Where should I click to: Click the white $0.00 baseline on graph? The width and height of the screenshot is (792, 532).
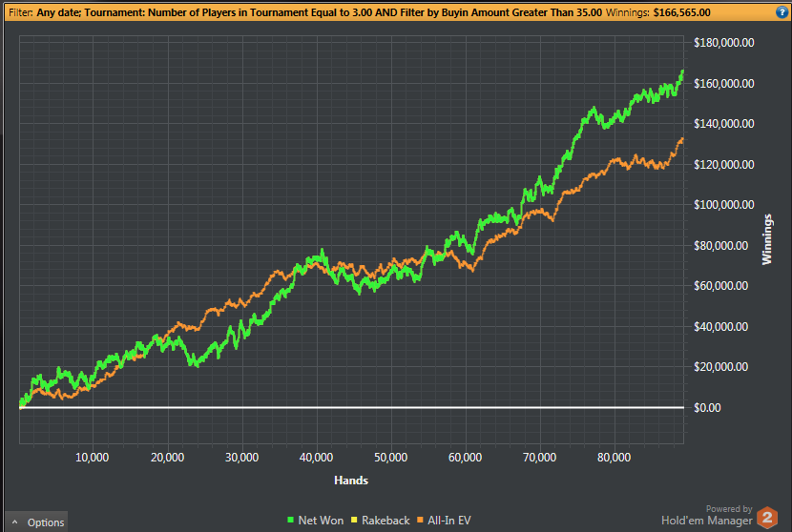click(x=351, y=407)
